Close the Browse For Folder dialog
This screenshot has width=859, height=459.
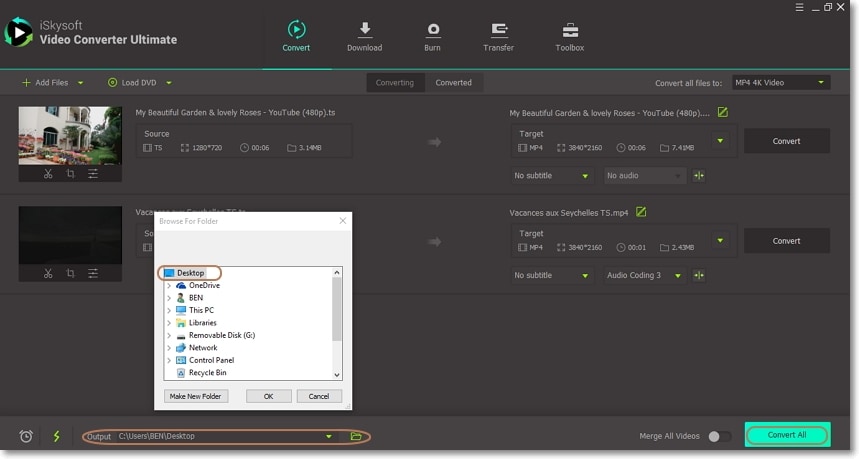tap(343, 221)
